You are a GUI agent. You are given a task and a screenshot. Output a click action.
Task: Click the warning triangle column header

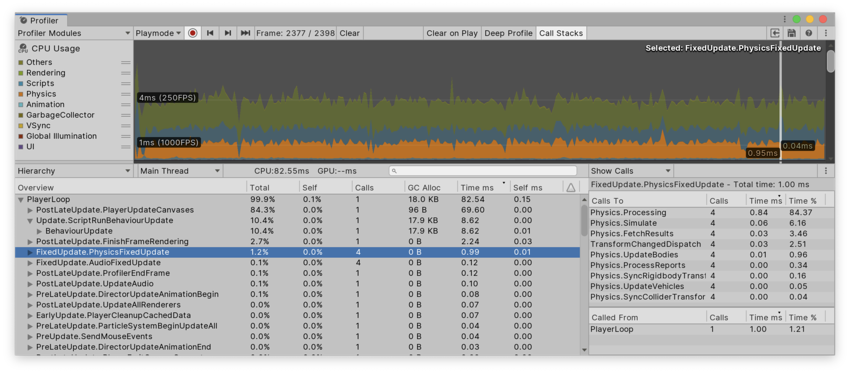[570, 188]
